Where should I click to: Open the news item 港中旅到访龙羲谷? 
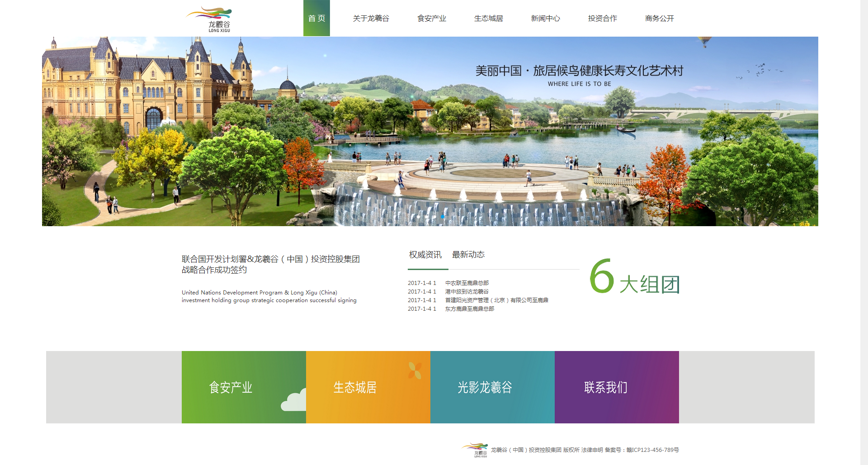point(467,292)
